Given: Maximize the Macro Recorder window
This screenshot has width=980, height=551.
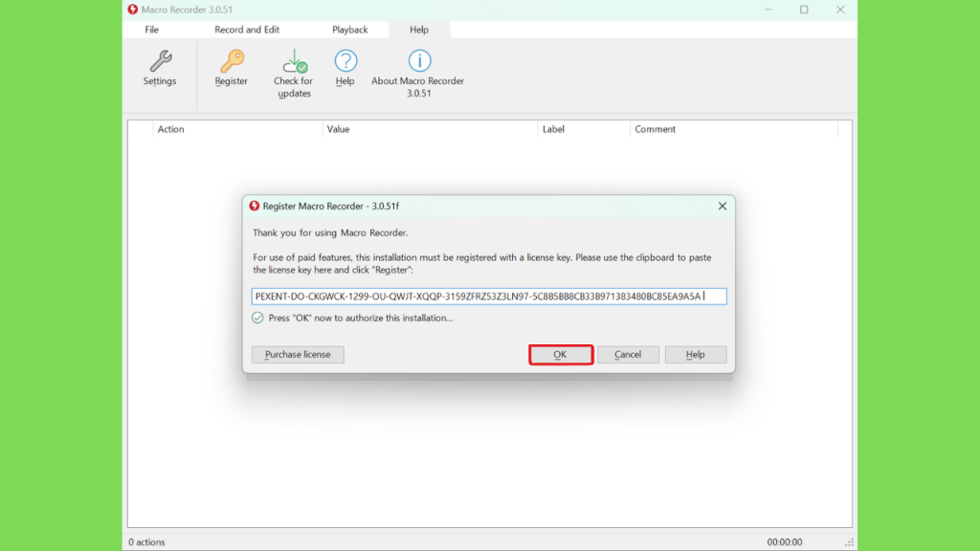Looking at the screenshot, I should [804, 10].
